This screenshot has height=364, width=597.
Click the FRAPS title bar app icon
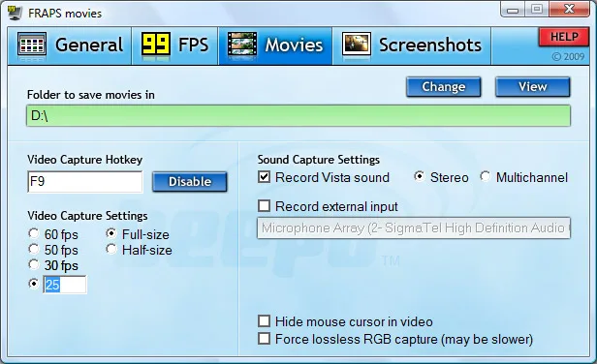click(x=16, y=13)
